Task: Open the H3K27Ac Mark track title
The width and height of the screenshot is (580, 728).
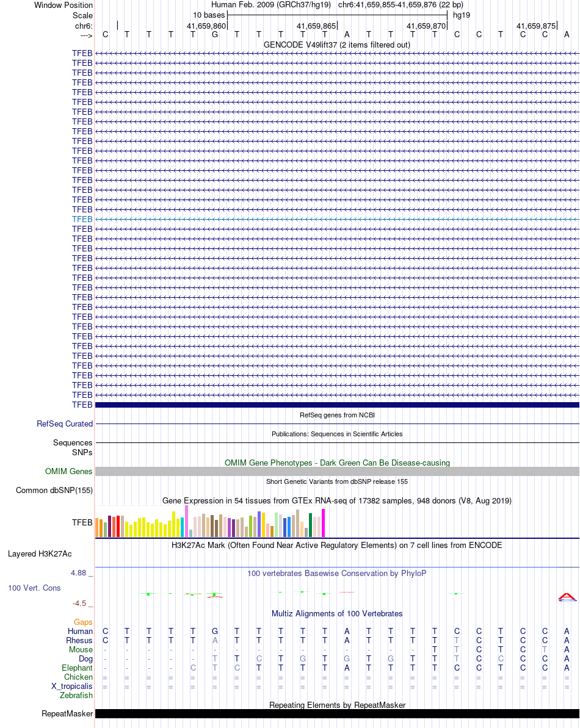Action: (x=337, y=545)
